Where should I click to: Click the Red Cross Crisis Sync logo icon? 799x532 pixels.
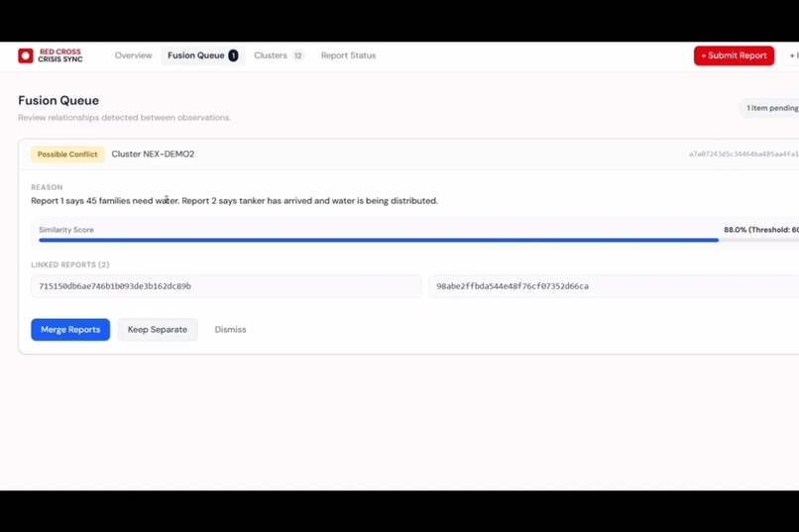click(26, 55)
